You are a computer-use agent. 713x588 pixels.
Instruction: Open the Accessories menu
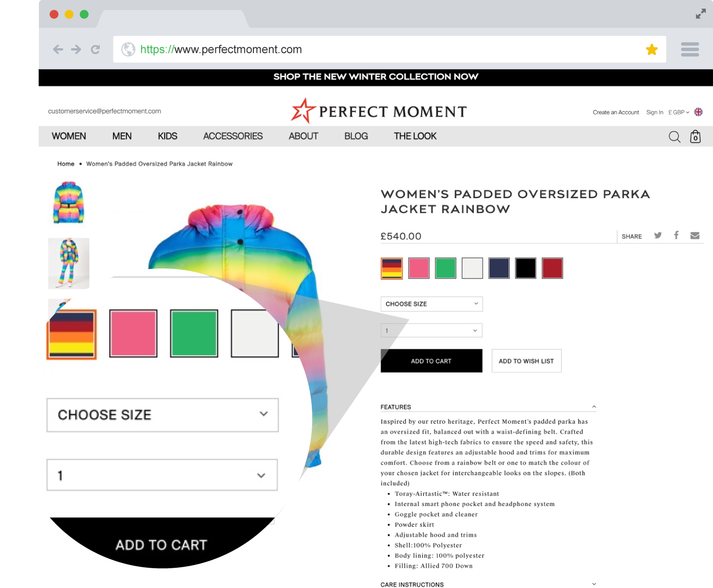point(233,136)
